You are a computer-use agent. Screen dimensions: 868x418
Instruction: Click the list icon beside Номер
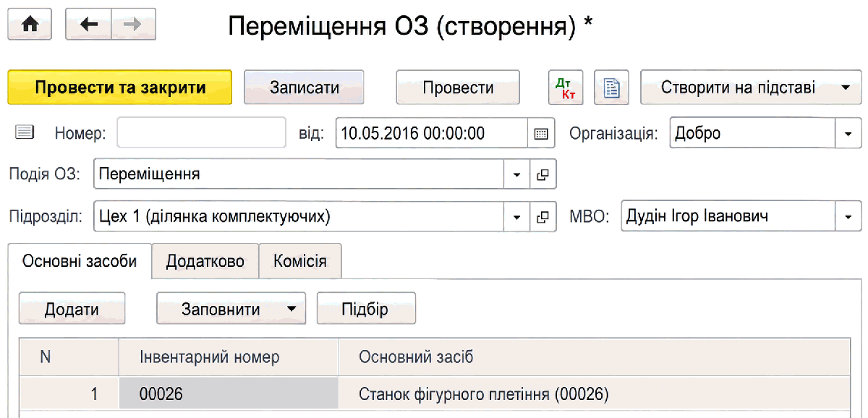pyautogui.click(x=25, y=132)
